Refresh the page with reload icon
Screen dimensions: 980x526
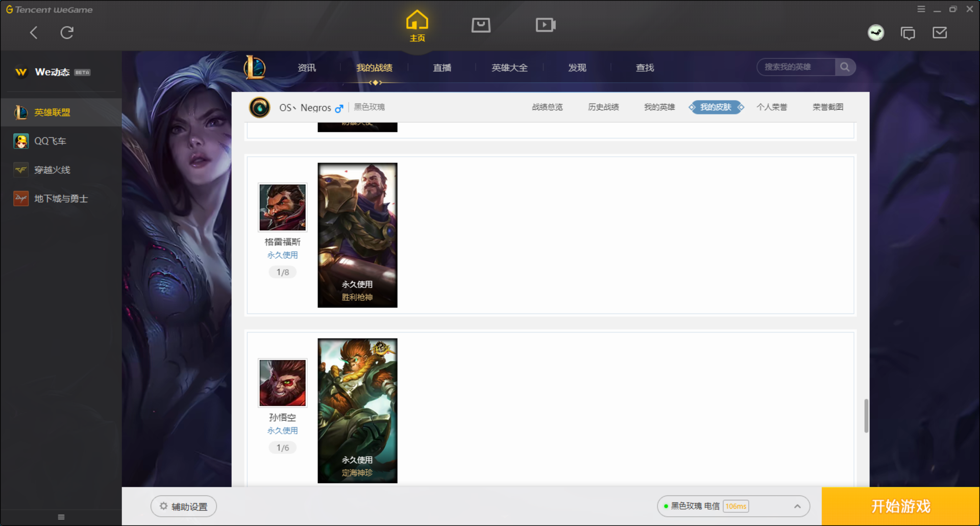point(67,33)
